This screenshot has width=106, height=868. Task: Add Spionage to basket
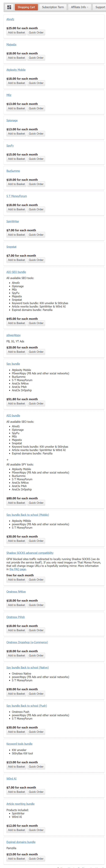pyautogui.click(x=16, y=133)
